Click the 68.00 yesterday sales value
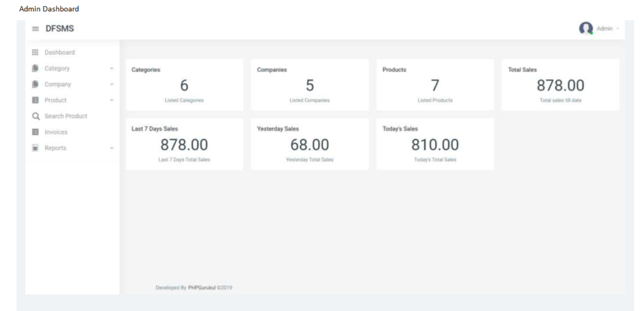Screen dimensions: 644x311 point(309,145)
